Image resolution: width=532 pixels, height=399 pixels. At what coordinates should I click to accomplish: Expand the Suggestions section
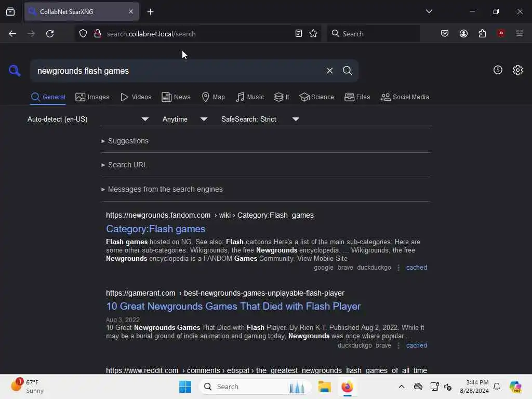(x=125, y=141)
